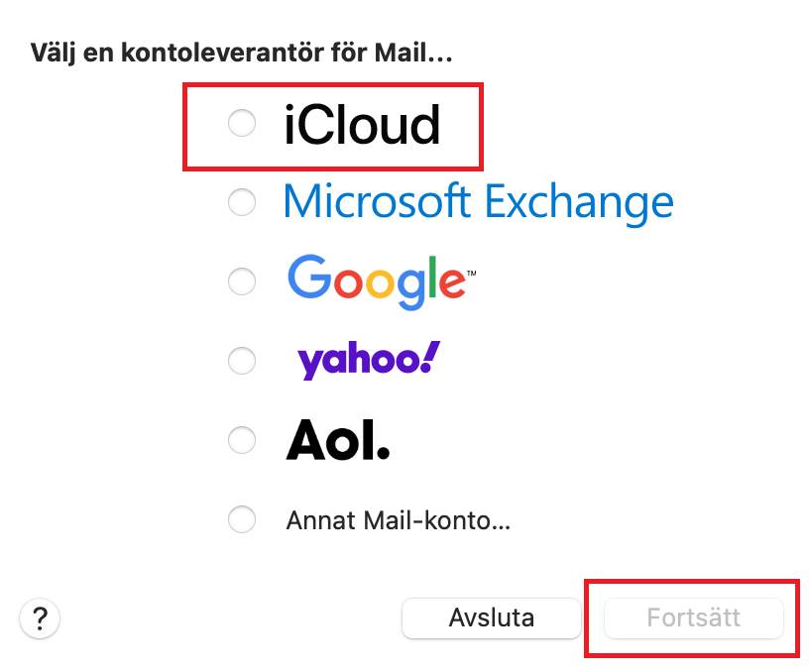809x672 pixels.
Task: Choose the Google radio button
Action: [x=242, y=281]
